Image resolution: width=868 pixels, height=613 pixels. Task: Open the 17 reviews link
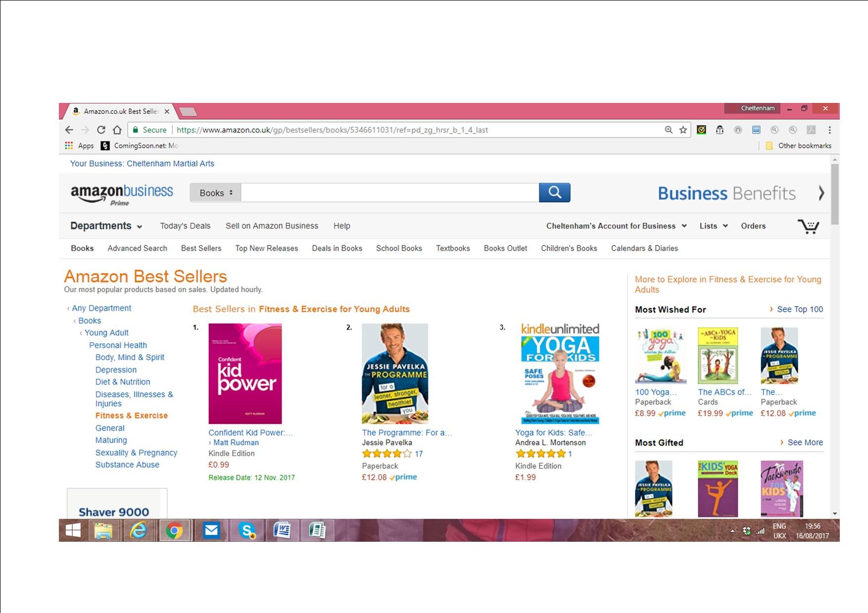tap(419, 454)
